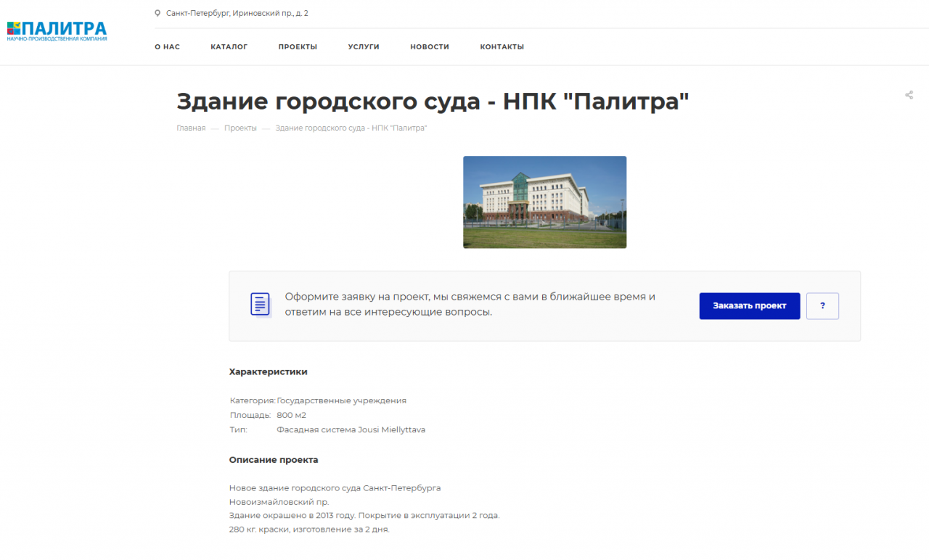Click the Фасадная система Jousi Miellyttava value

351,430
